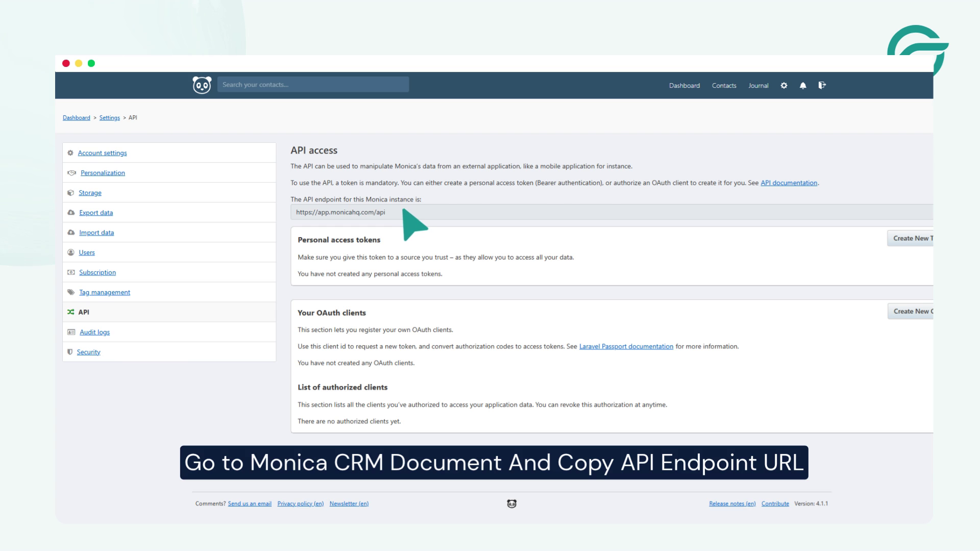Go to Contacts in top navigation

(x=724, y=85)
